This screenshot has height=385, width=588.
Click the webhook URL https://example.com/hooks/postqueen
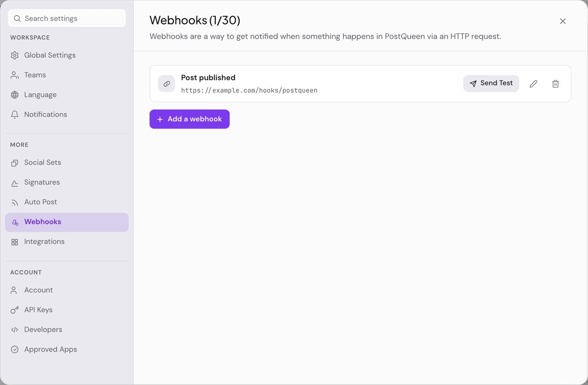coord(249,90)
